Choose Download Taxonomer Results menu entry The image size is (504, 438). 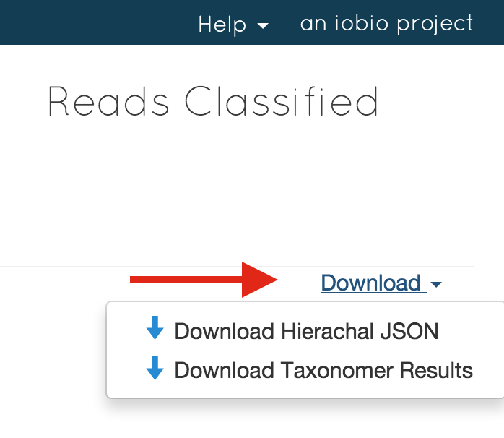coord(309,370)
